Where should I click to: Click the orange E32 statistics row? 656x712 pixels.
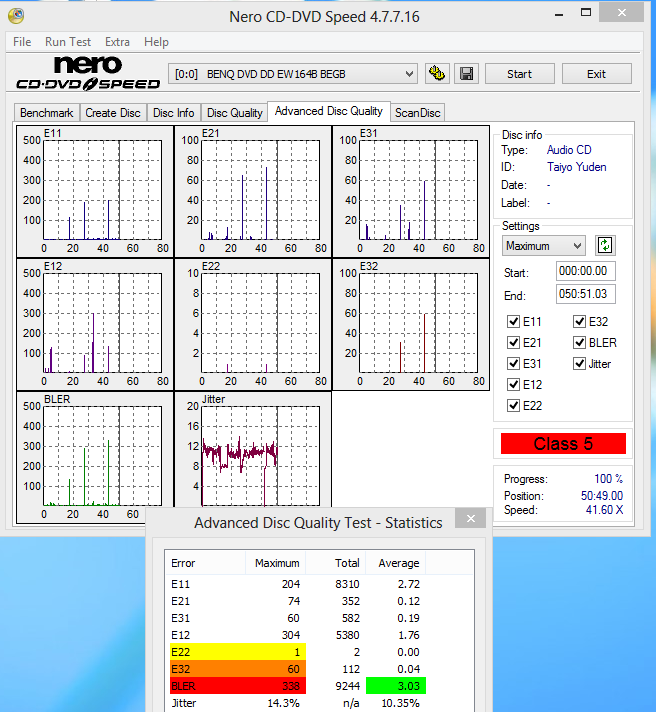pyautogui.click(x=238, y=669)
